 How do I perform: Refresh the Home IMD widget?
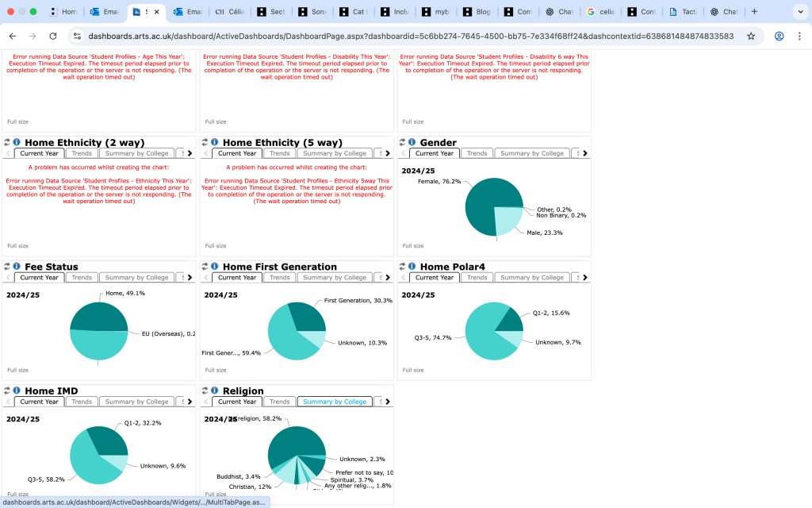(6, 391)
